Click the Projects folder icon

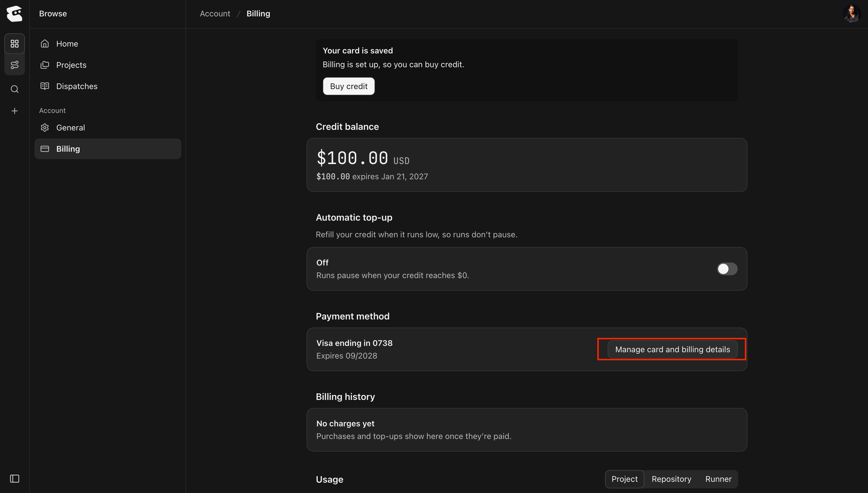(45, 65)
